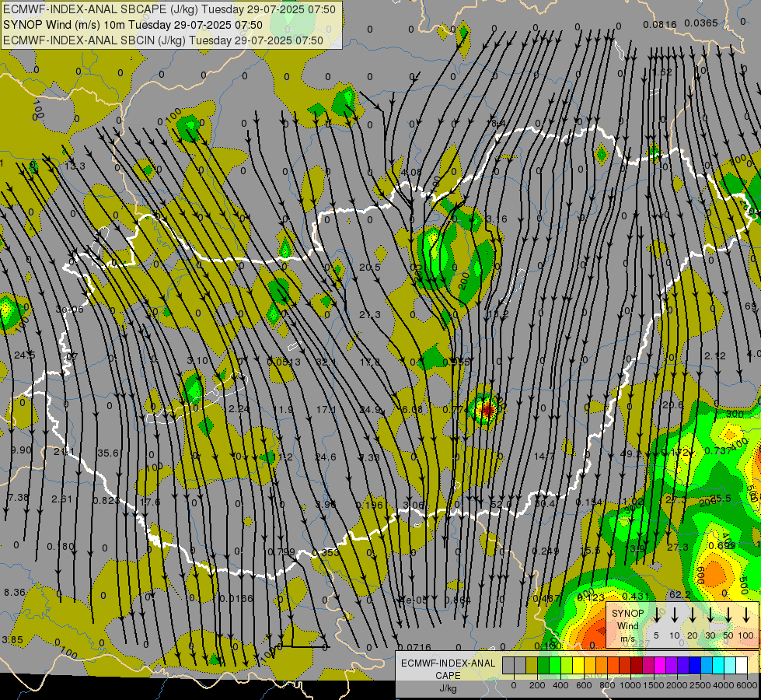Click the wind arrow above 10 in SYNOP legend

click(x=675, y=614)
